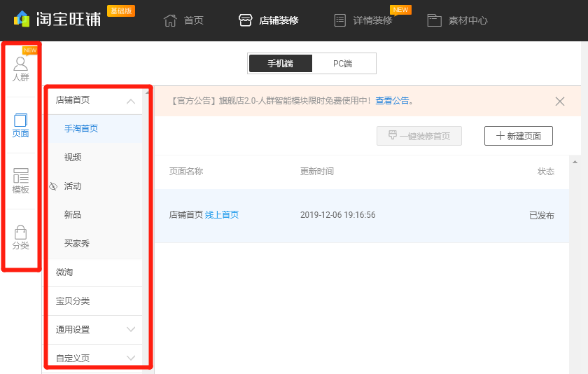This screenshot has height=374, width=588.
Task: Click the 状态 column header
Action: pos(545,172)
